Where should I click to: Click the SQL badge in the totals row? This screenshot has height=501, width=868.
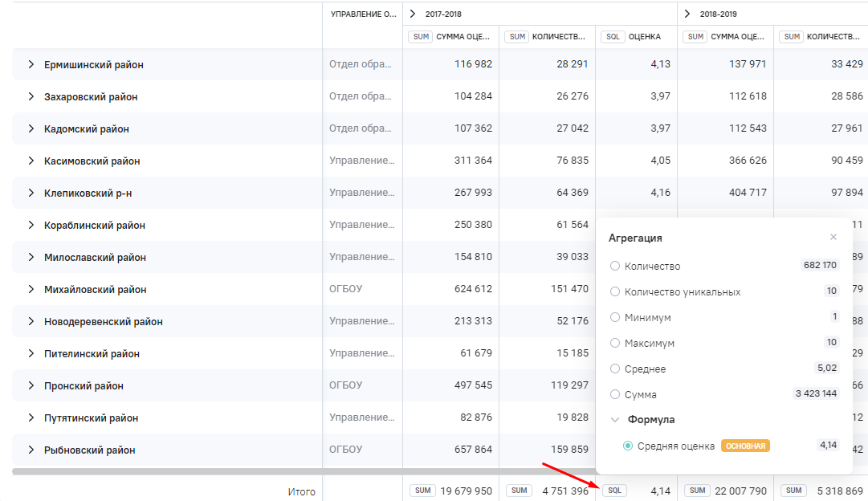point(614,491)
